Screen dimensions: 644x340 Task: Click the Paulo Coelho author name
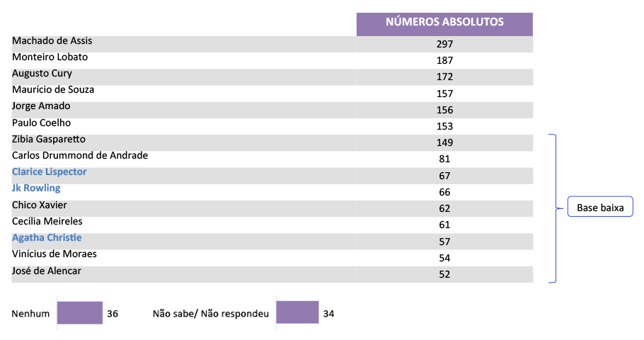pos(42,123)
